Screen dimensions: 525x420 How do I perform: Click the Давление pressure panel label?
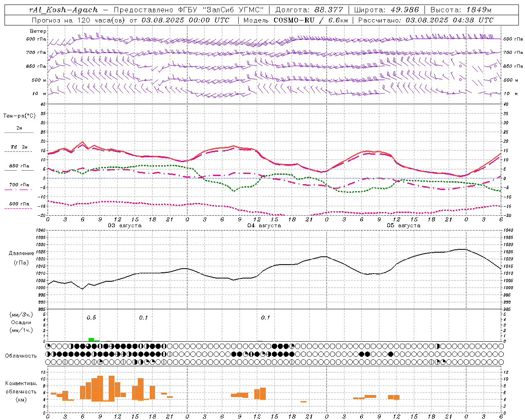coord(21,253)
